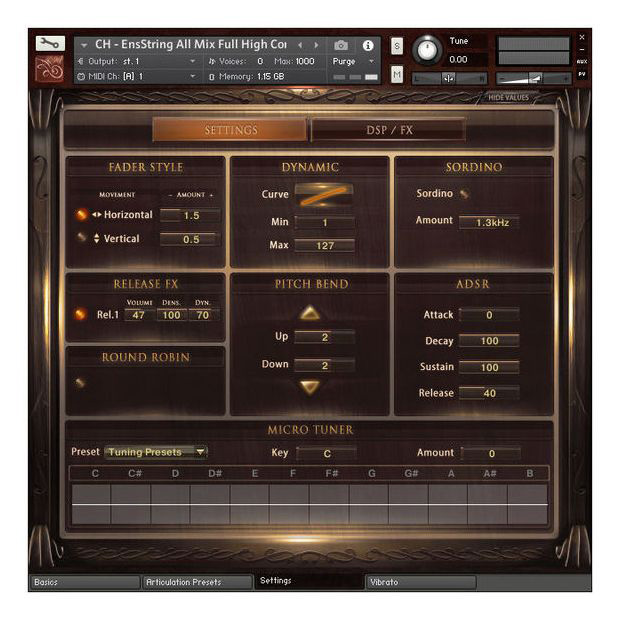Click the MIDI channel icon

click(81, 77)
